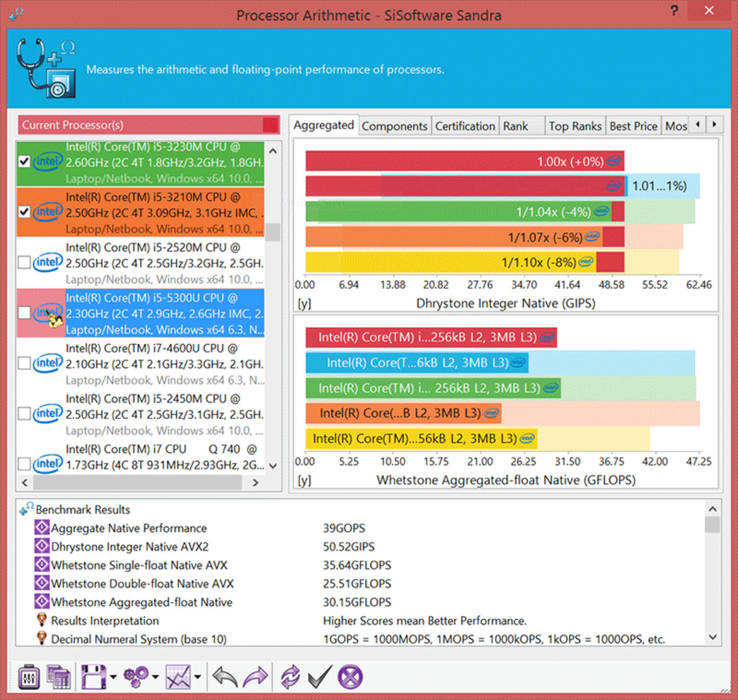
Task: Check the i7 Q 740 processor checkbox
Action: coord(24,464)
